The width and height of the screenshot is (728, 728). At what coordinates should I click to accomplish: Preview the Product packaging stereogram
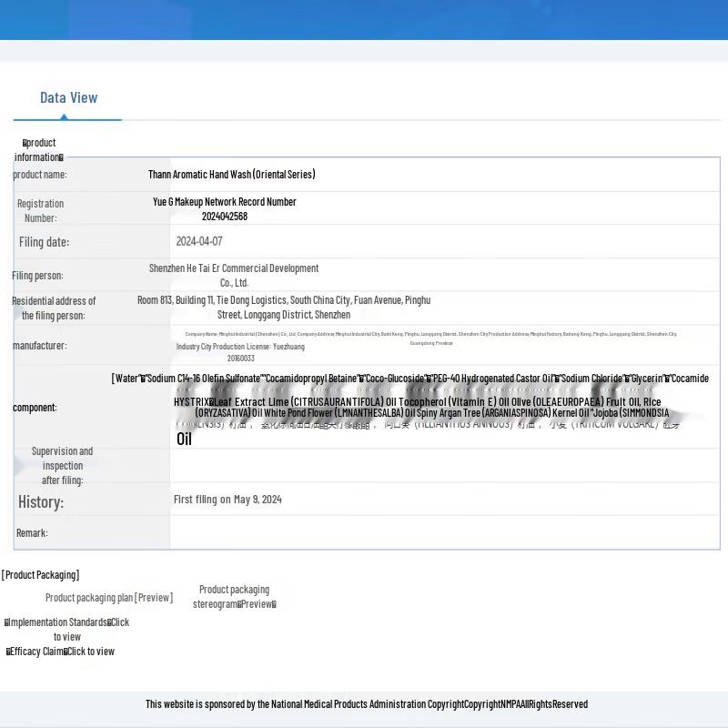(x=234, y=597)
